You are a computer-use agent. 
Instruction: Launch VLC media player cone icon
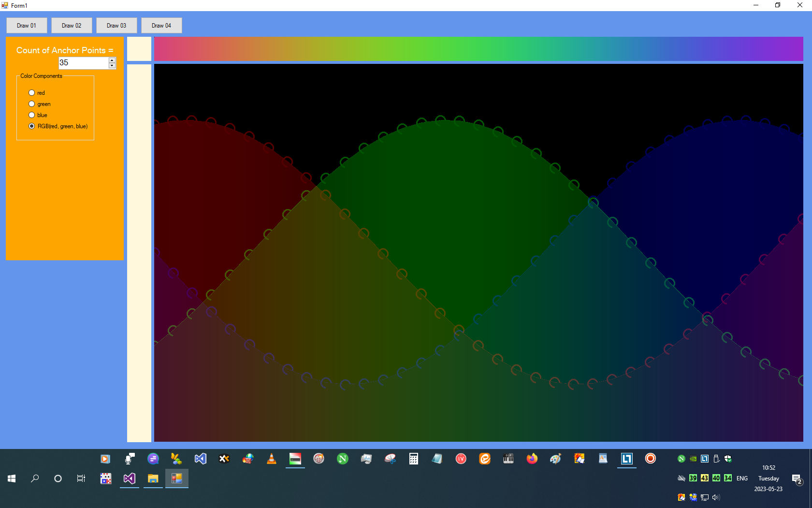coord(272,459)
